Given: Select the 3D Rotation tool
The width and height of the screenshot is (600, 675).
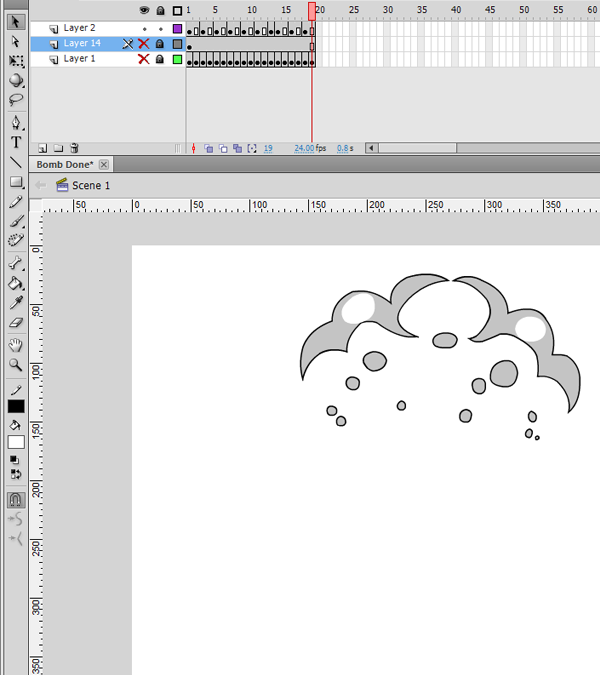Looking at the screenshot, I should tap(16, 81).
